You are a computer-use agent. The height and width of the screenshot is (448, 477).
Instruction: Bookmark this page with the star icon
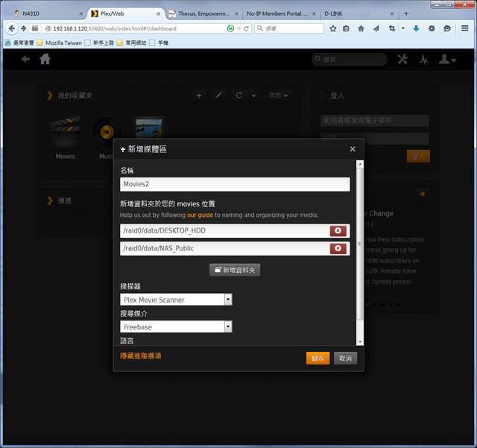(333, 28)
